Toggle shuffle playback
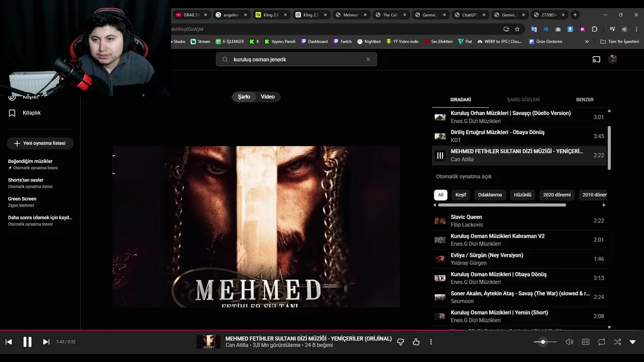644x362 pixels. [617, 342]
